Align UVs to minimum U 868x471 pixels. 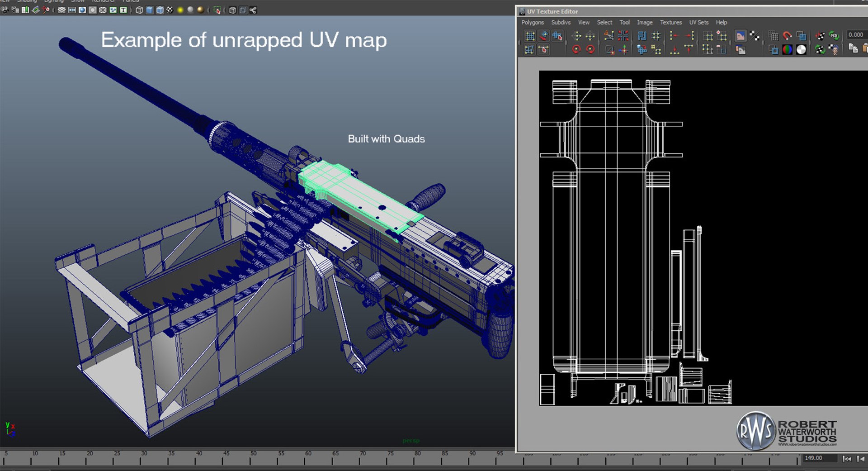(x=674, y=36)
